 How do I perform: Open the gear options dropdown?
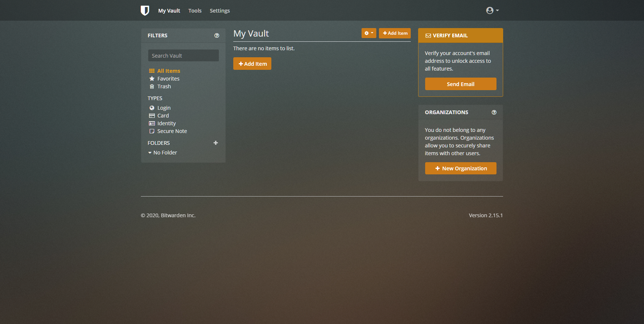[369, 33]
